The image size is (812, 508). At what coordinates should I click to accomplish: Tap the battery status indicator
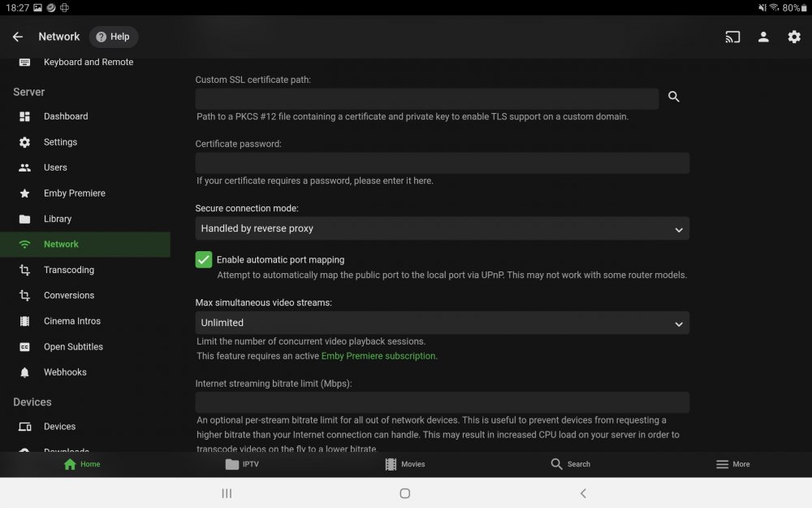795,8
